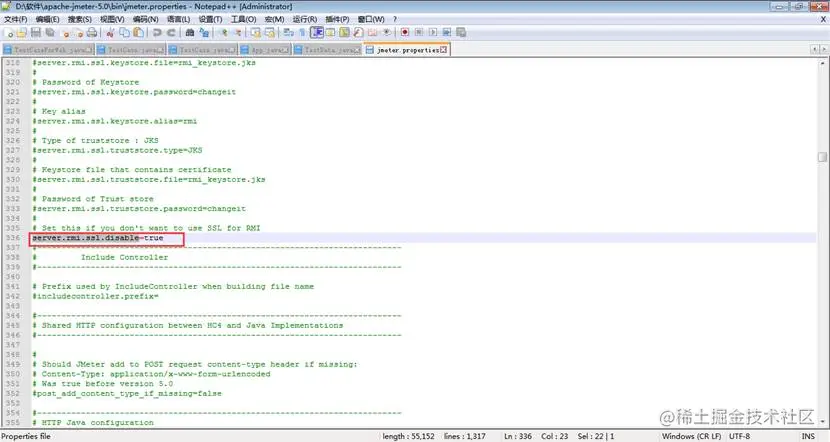This screenshot has height=442, width=830.
Task: Click the vertical scrollbar thumb
Action: point(822,157)
